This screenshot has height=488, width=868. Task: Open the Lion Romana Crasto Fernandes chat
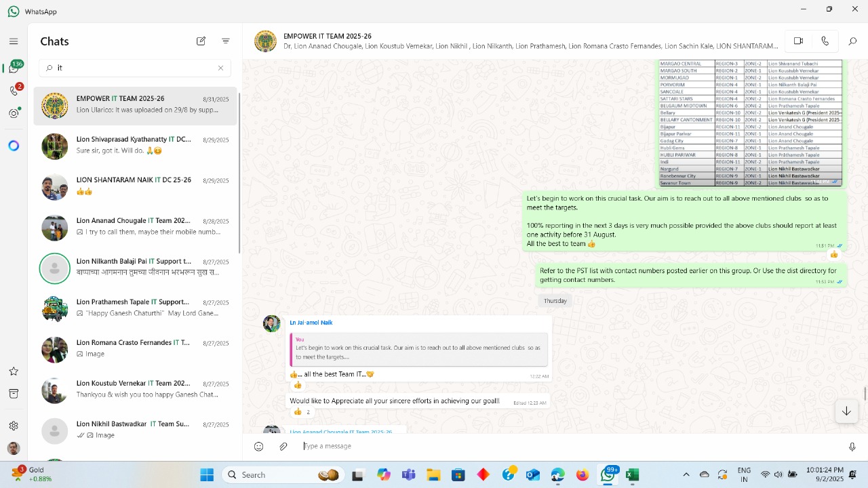[136, 348]
